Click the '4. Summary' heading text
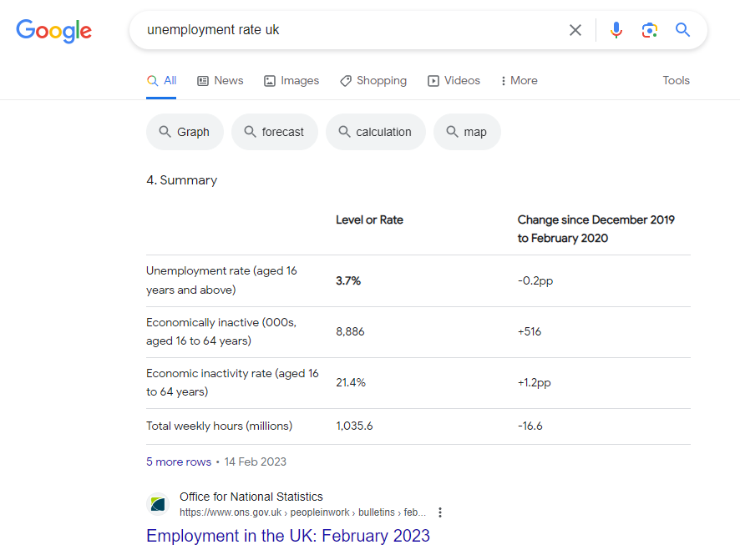 (182, 180)
